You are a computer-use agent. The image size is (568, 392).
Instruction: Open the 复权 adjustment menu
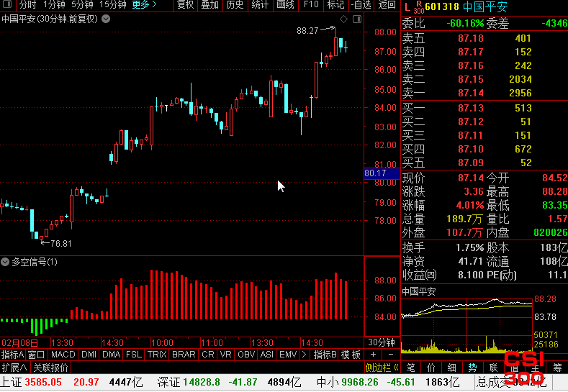(x=186, y=5)
